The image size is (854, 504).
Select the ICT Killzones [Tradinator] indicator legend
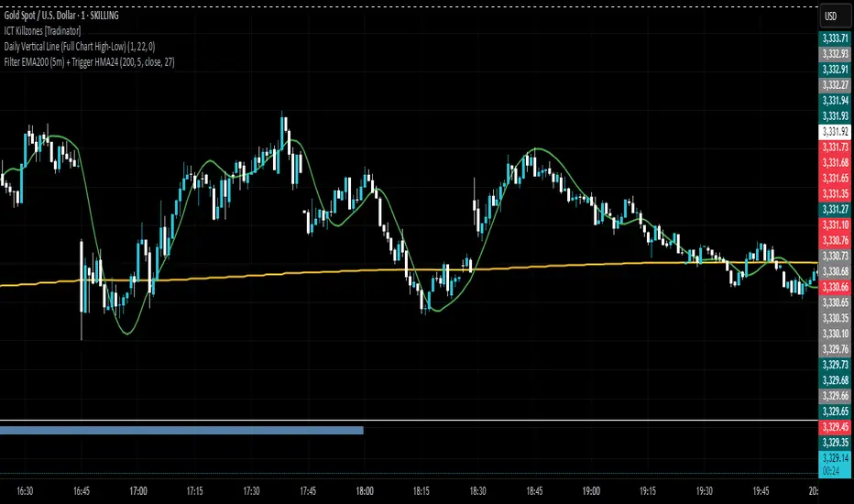[x=42, y=31]
